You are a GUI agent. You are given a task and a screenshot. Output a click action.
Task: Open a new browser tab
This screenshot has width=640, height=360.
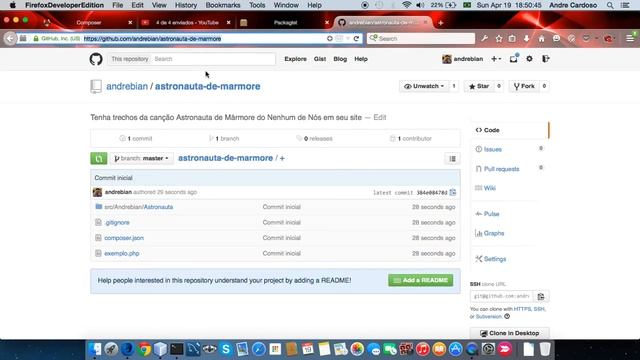coord(440,23)
